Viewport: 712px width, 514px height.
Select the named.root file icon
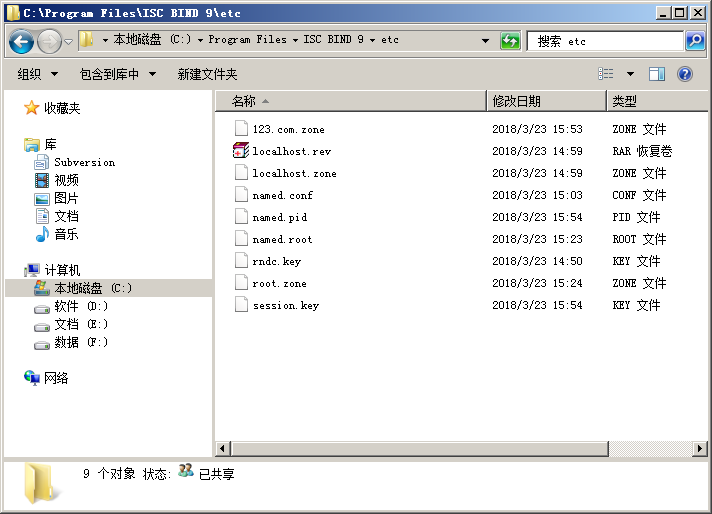241,239
